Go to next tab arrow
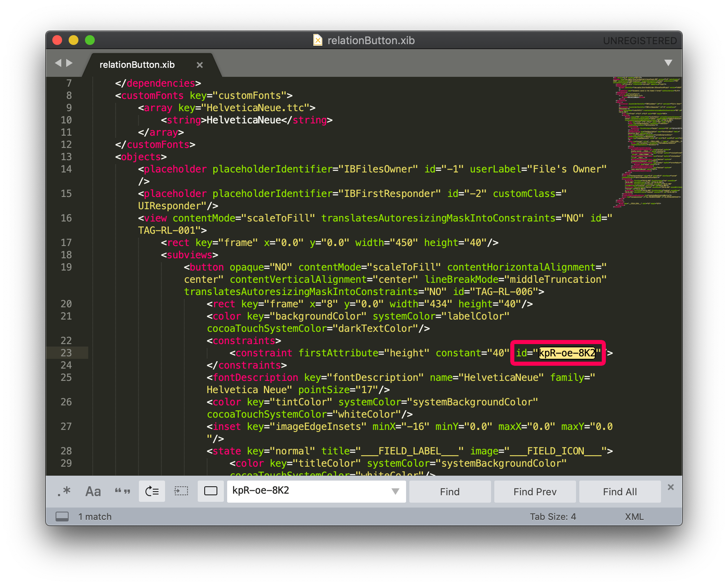Image resolution: width=728 pixels, height=586 pixels. coord(69,63)
